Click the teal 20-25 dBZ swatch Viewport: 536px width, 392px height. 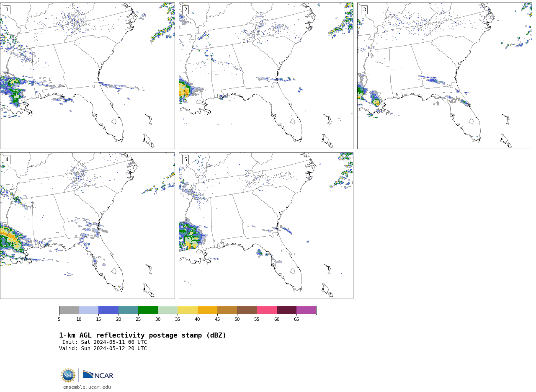128,310
